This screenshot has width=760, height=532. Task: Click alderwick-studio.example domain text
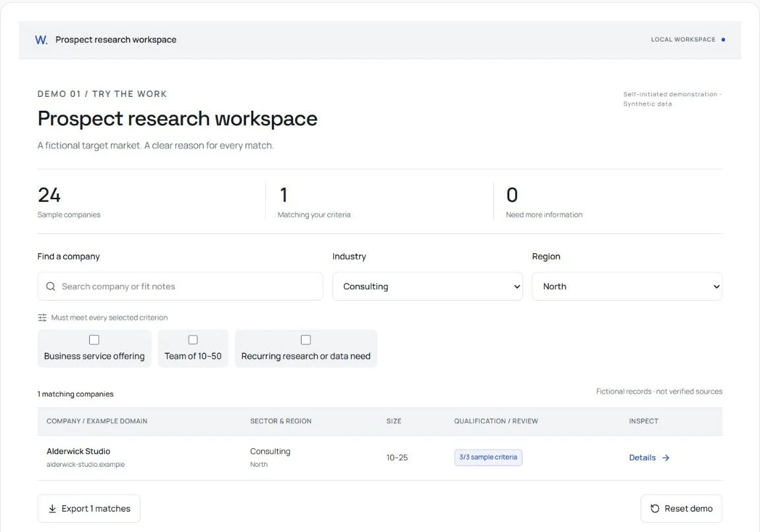[86, 465]
